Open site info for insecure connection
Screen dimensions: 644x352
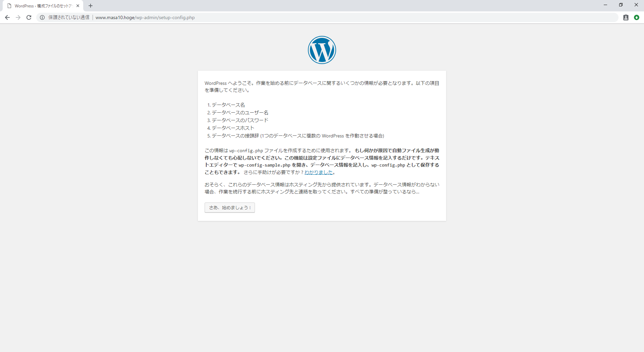click(42, 17)
